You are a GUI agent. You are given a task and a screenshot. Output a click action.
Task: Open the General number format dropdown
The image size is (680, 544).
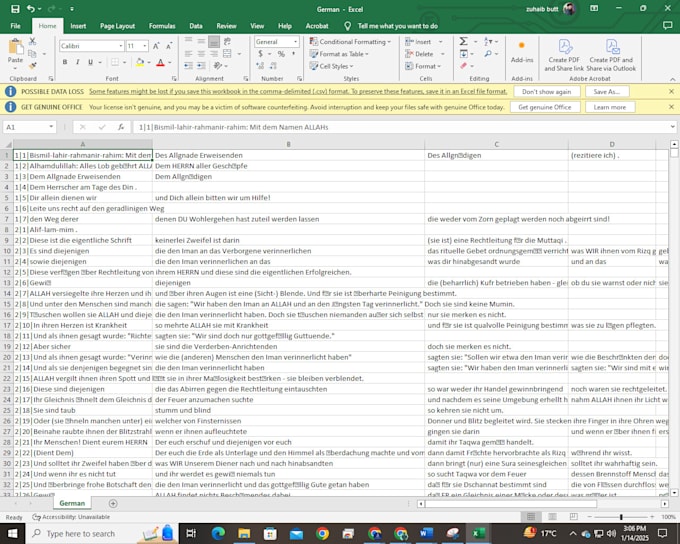click(x=295, y=42)
